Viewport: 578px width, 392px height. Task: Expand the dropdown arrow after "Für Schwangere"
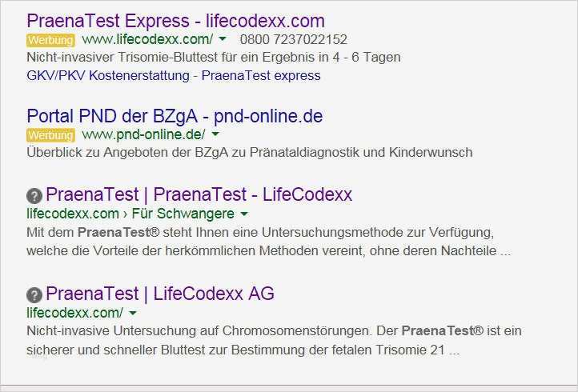[244, 214]
